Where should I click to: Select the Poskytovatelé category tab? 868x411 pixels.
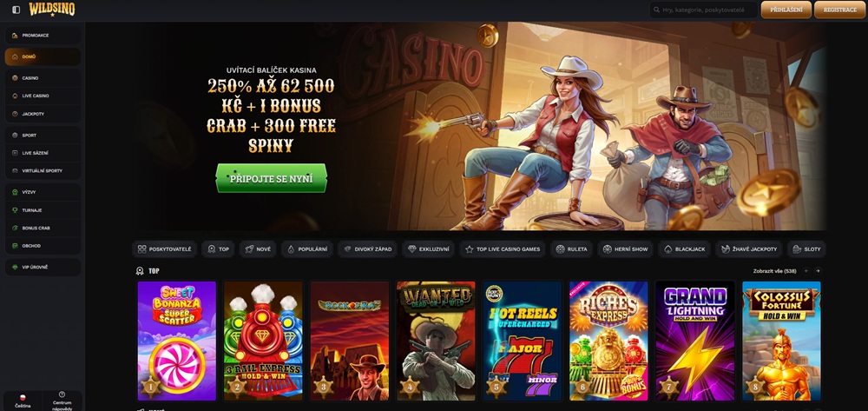pyautogui.click(x=164, y=249)
